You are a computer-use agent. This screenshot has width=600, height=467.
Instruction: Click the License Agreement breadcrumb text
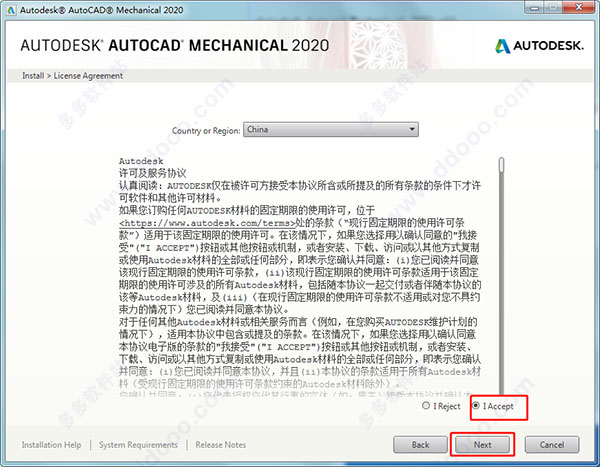point(88,76)
